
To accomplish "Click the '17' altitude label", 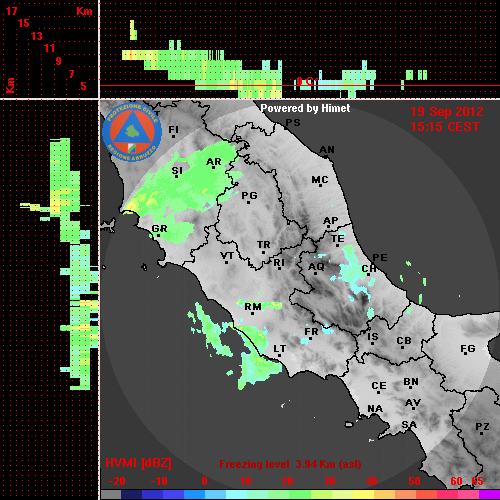I will coord(11,11).
